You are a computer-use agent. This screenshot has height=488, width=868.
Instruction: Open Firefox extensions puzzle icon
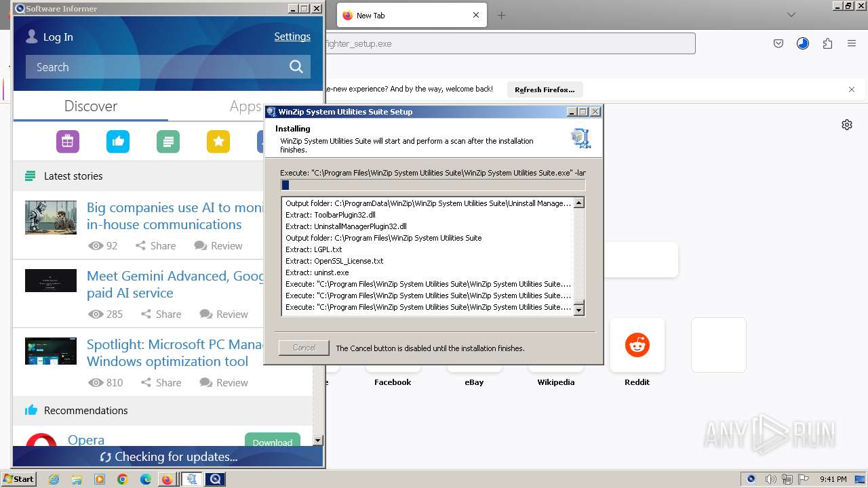pos(827,43)
